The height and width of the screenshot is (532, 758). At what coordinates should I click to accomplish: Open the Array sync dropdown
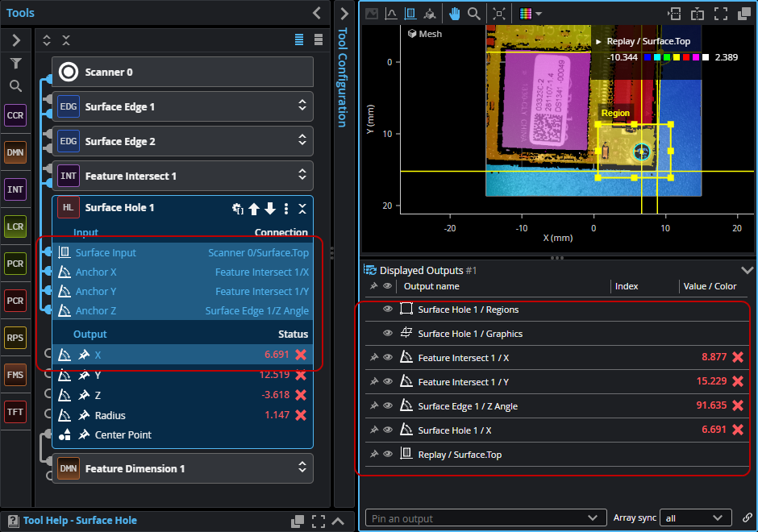click(693, 518)
